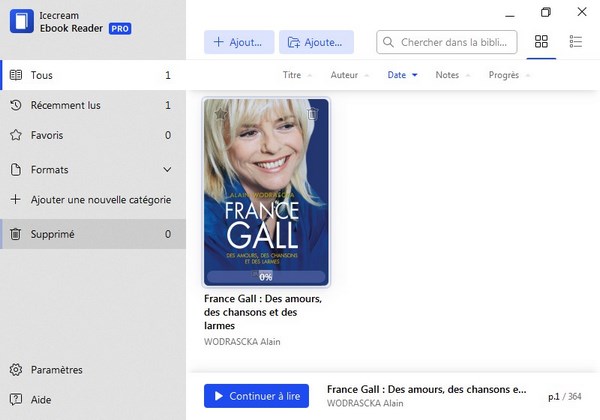
Task: Sort the library by Date
Action: (x=397, y=75)
